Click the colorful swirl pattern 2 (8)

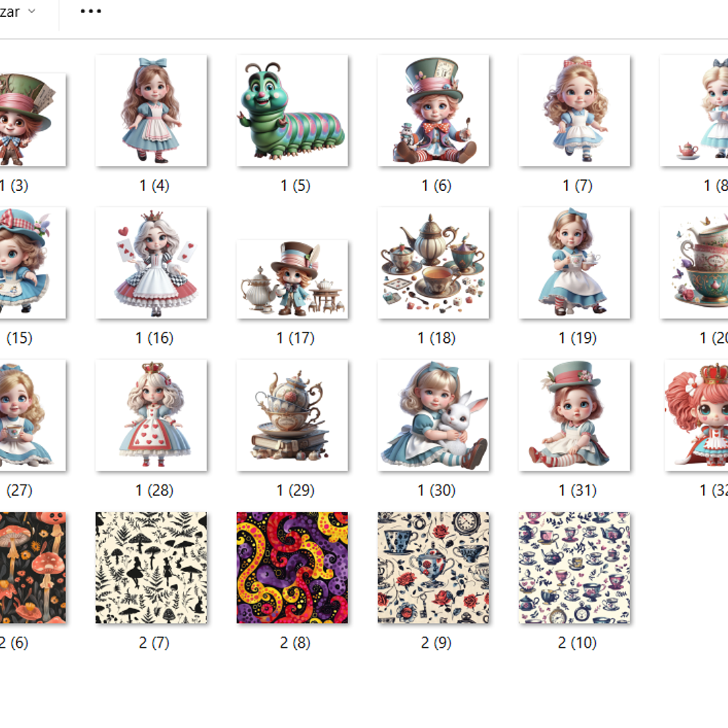[292, 568]
